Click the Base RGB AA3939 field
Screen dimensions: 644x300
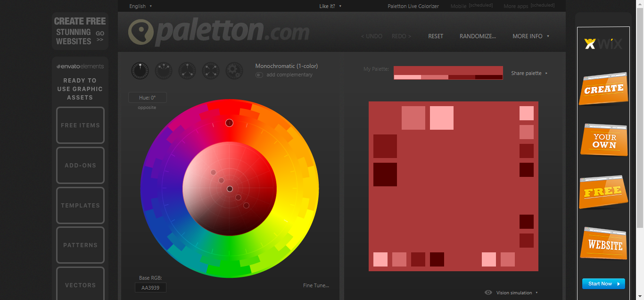[x=150, y=288]
